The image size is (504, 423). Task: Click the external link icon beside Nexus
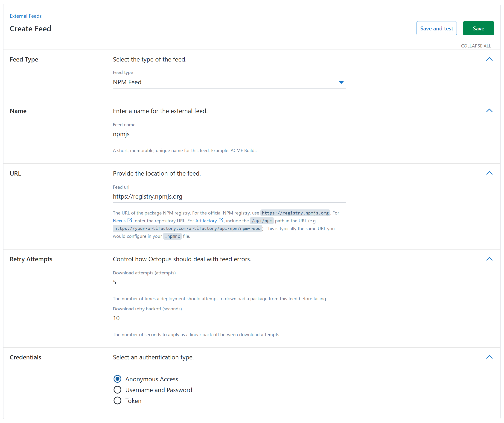point(130,220)
